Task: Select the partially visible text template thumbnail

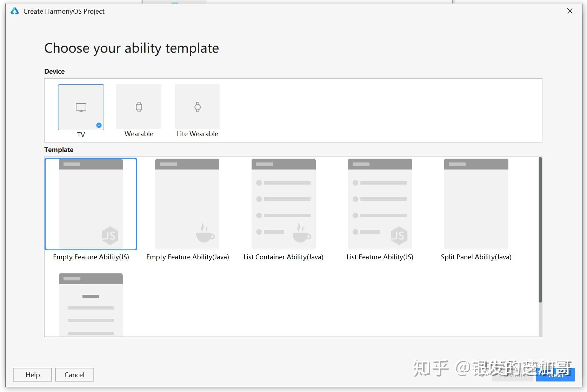Action: coord(91,305)
